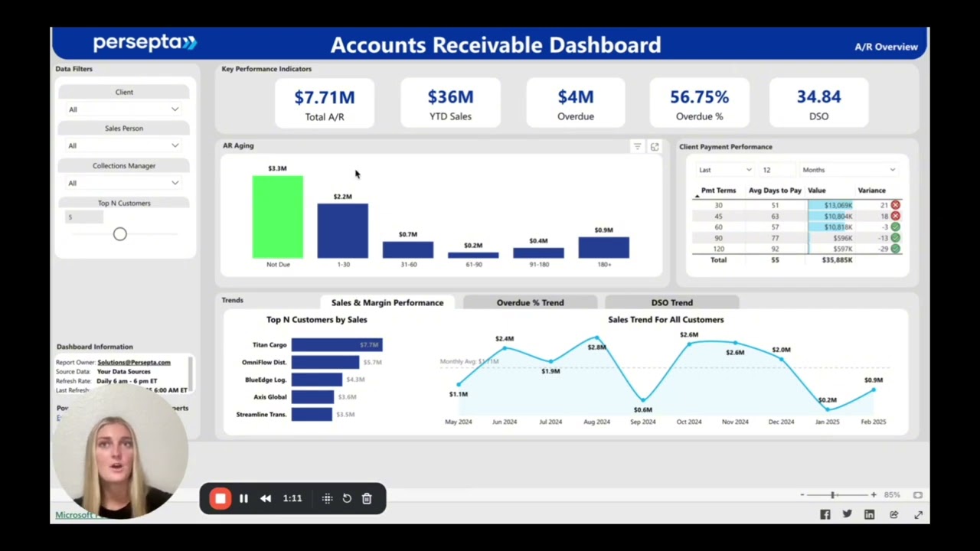
Task: Rewind the recording
Action: (266, 498)
